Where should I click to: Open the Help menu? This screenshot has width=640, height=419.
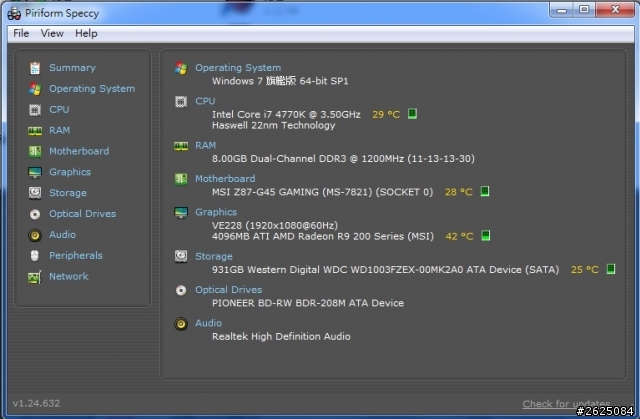pyautogui.click(x=86, y=33)
